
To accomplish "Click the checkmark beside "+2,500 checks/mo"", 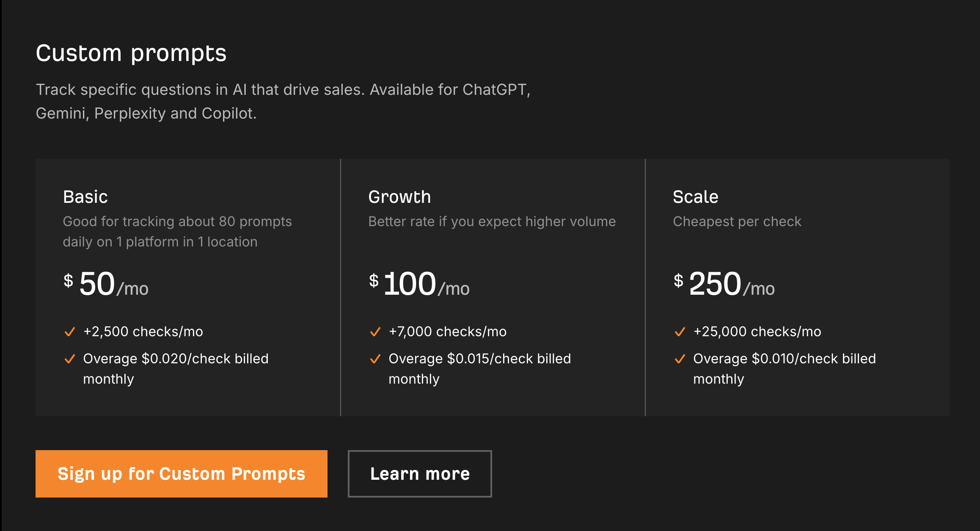I will pyautogui.click(x=70, y=332).
